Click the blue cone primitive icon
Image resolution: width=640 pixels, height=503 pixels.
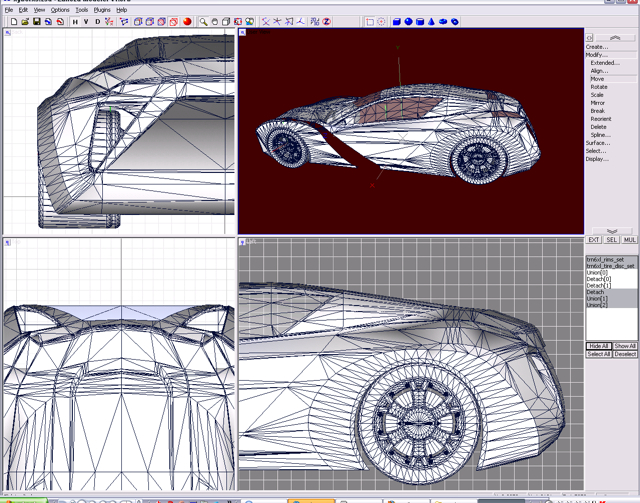[431, 21]
